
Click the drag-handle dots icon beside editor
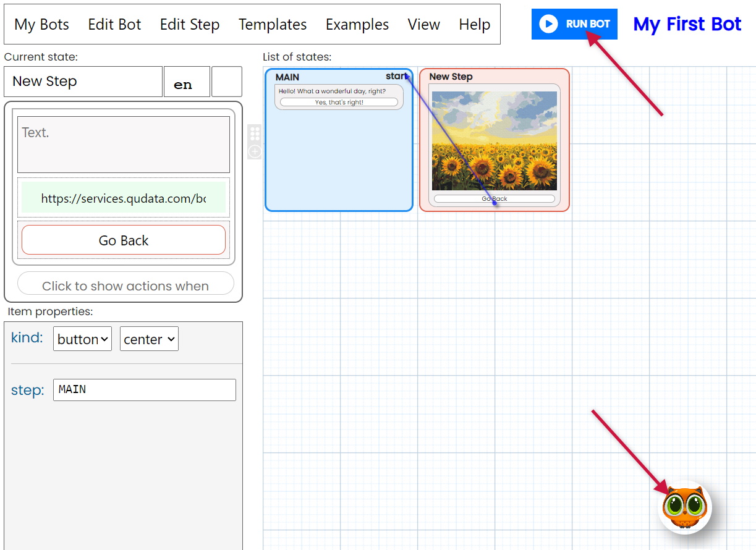pyautogui.click(x=255, y=133)
